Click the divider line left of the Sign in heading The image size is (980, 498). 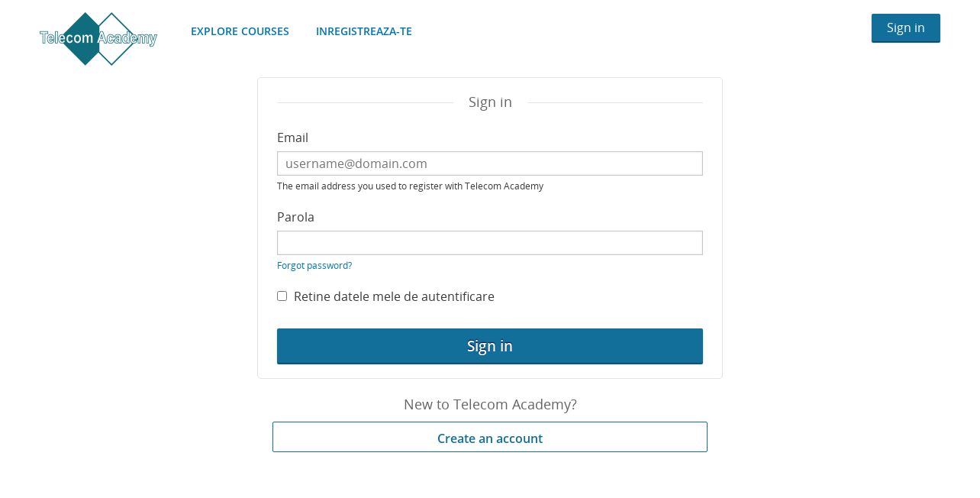[366, 102]
